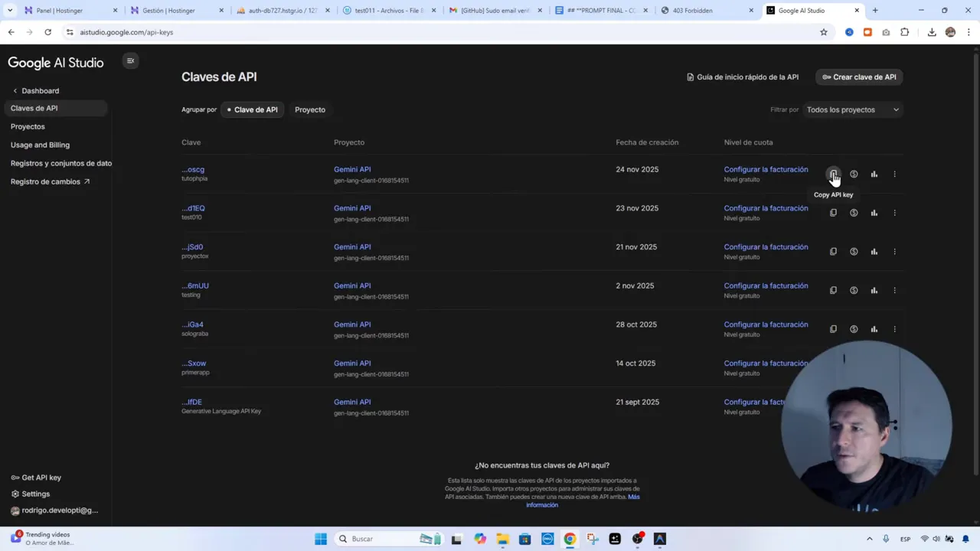The image size is (980, 551).
Task: Open Settings from the sidebar gear icon
Action: 15,494
